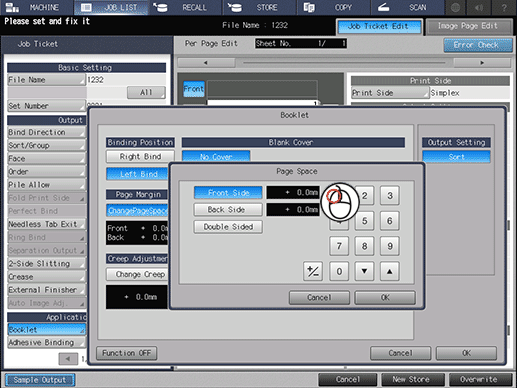
Task: Tap keypad number 8
Action: point(364,246)
